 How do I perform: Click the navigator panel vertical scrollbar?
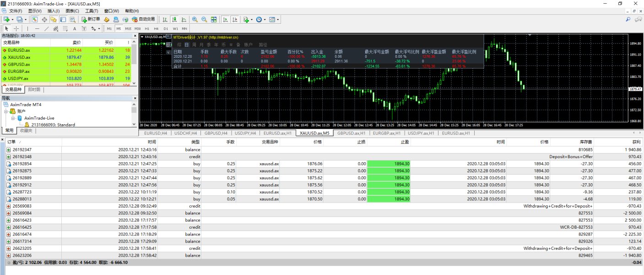point(134,114)
